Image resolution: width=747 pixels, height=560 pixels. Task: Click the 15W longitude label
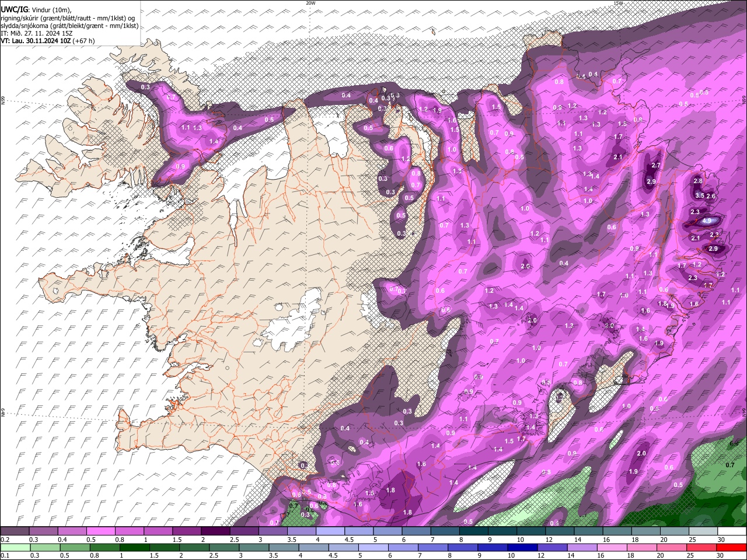tap(618, 3)
